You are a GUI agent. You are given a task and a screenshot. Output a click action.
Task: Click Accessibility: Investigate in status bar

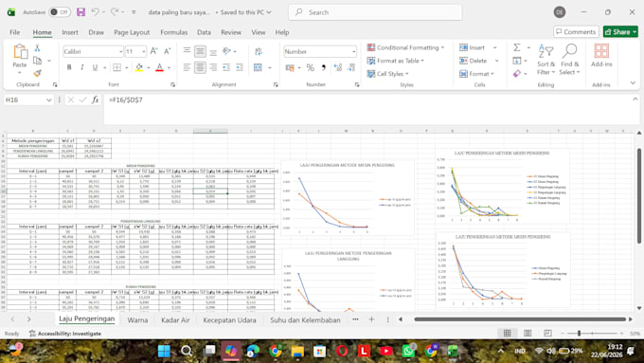coord(65,334)
